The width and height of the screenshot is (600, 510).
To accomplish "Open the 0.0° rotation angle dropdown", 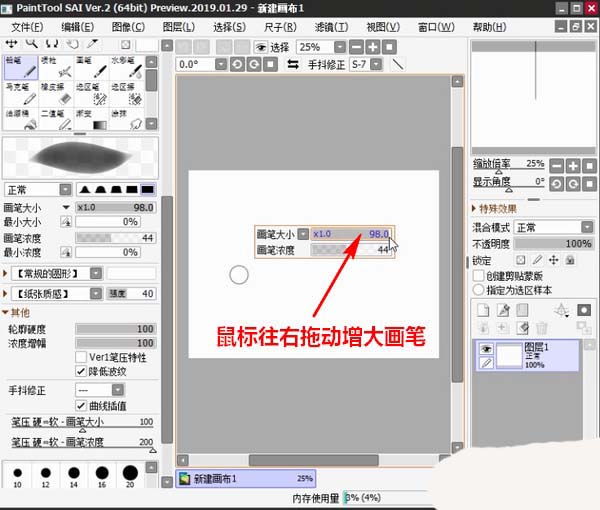I will (x=221, y=64).
